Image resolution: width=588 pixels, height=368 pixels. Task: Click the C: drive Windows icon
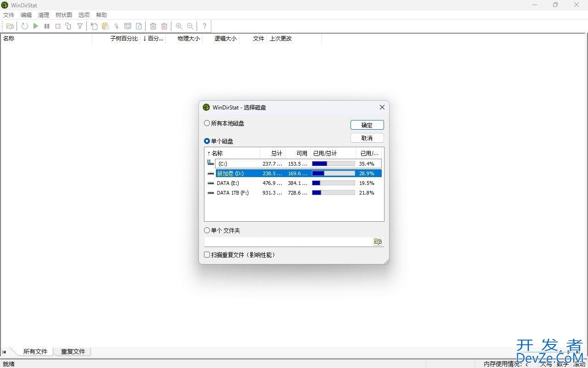point(211,163)
